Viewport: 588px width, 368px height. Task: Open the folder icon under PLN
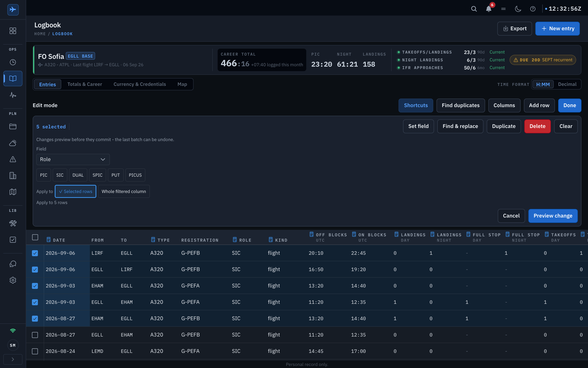click(13, 127)
